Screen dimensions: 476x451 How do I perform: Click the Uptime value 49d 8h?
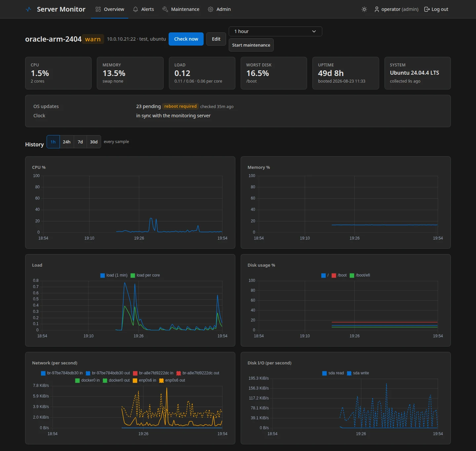(x=331, y=73)
